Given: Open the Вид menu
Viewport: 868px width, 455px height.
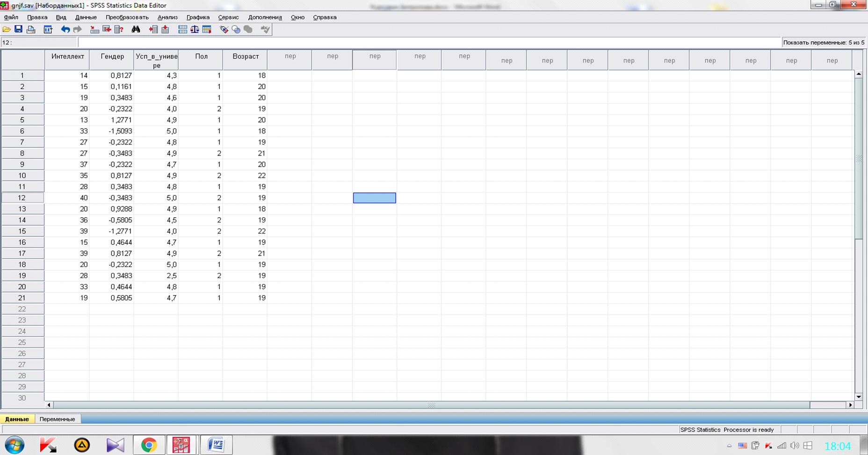Looking at the screenshot, I should coord(61,17).
